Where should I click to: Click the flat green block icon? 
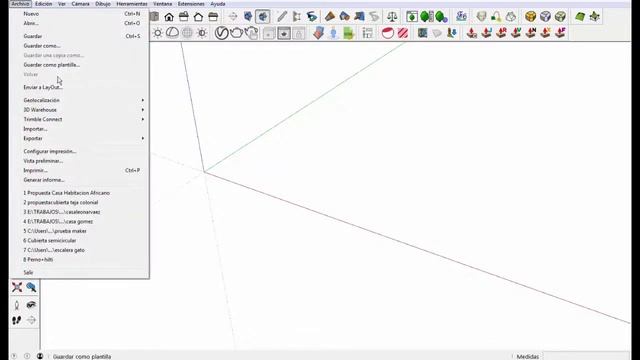pos(580,17)
